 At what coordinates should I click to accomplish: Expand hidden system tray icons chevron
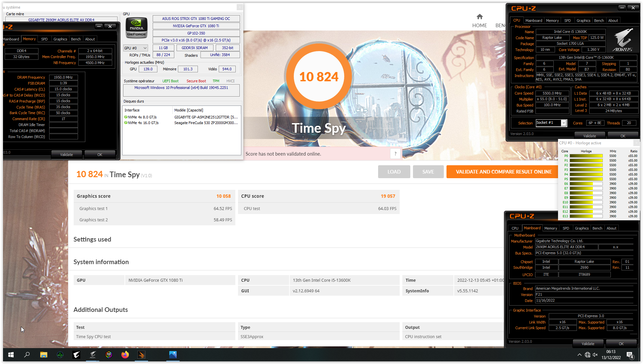point(579,355)
